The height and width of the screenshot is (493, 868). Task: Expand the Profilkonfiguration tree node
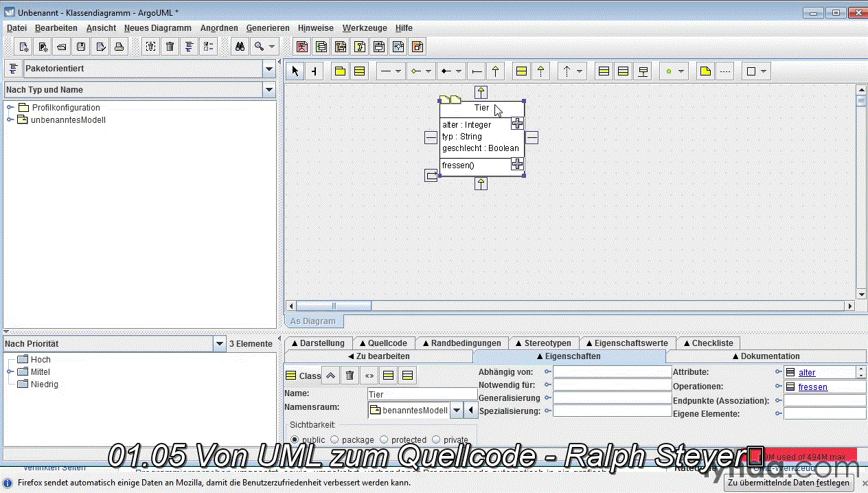point(10,107)
